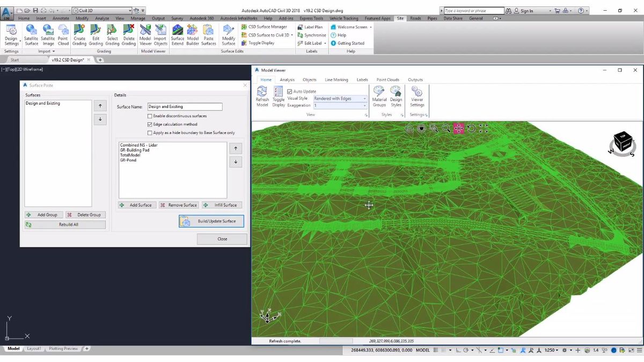Switch to the Pipes ribbon tab

click(433, 18)
